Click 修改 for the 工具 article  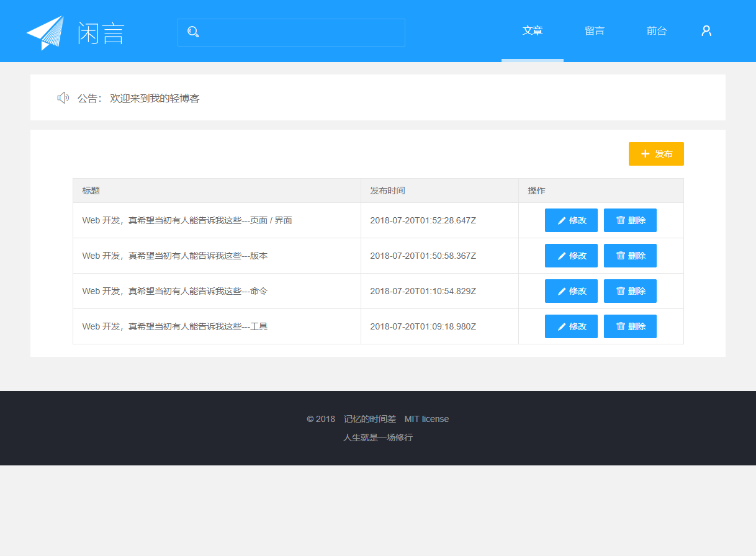pos(571,326)
